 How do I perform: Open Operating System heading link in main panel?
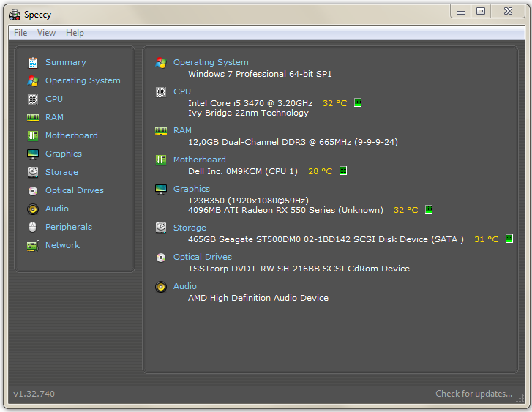pyautogui.click(x=211, y=62)
